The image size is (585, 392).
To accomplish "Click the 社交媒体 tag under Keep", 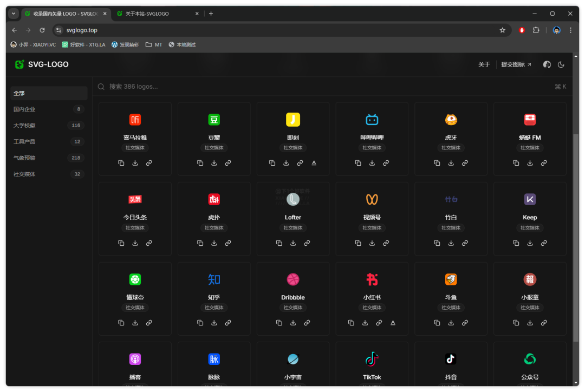I will click(530, 228).
